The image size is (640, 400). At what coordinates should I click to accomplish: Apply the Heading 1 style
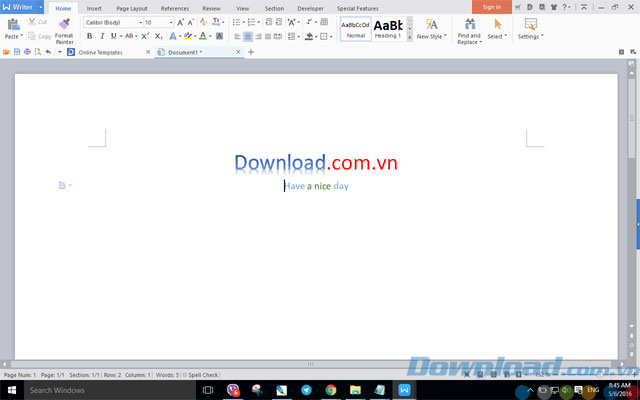pos(388,29)
